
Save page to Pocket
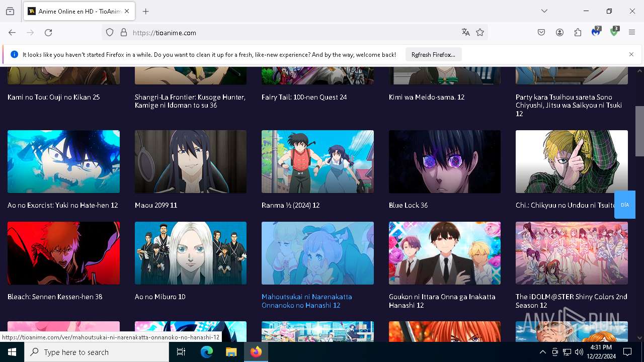point(541,33)
